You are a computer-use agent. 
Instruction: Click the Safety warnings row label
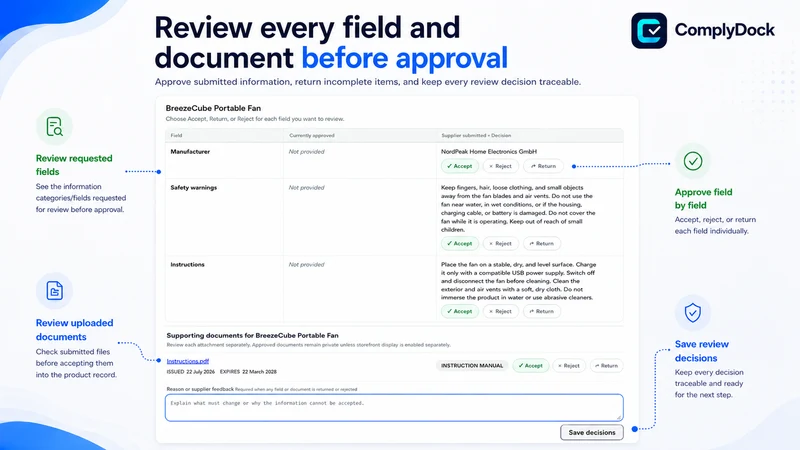tap(193, 188)
